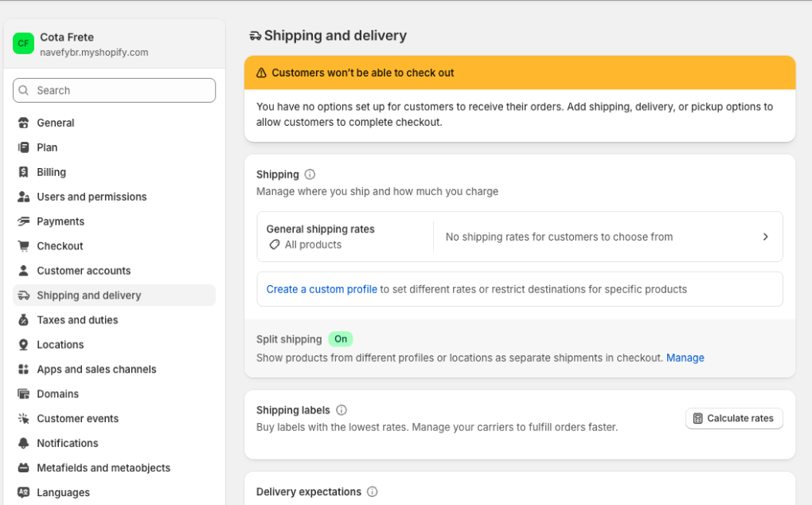The width and height of the screenshot is (812, 505).
Task: Click the Split shipping On badge
Action: coord(341,339)
